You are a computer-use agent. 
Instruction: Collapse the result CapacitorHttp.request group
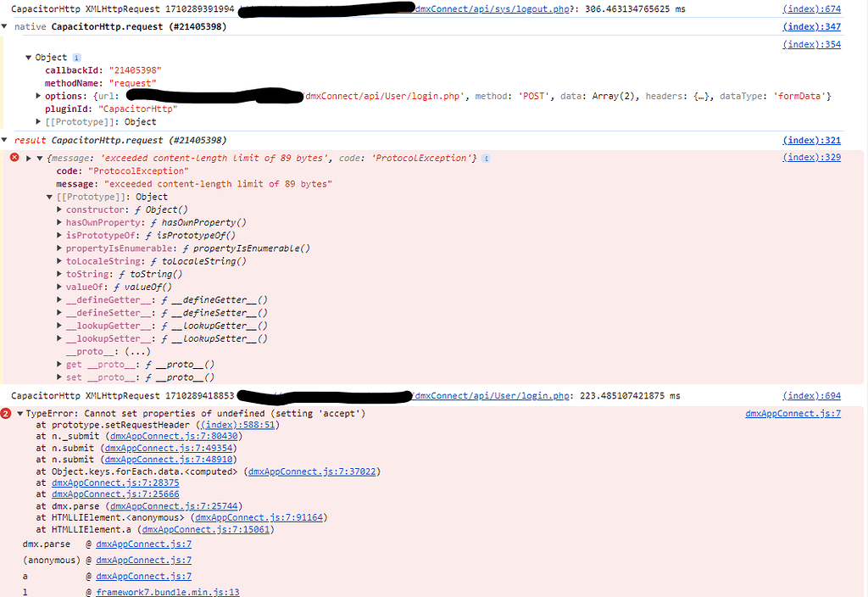click(x=4, y=140)
